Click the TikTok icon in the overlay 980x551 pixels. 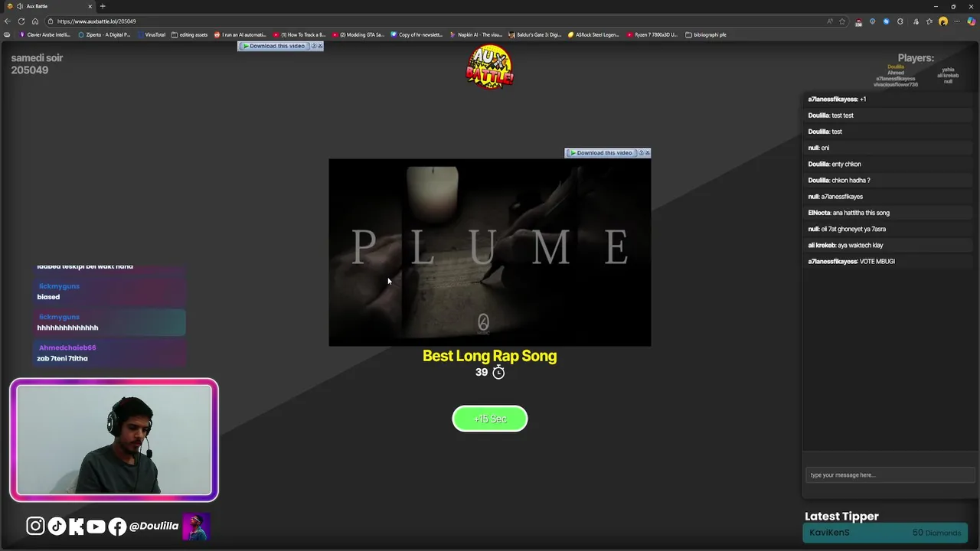click(57, 526)
